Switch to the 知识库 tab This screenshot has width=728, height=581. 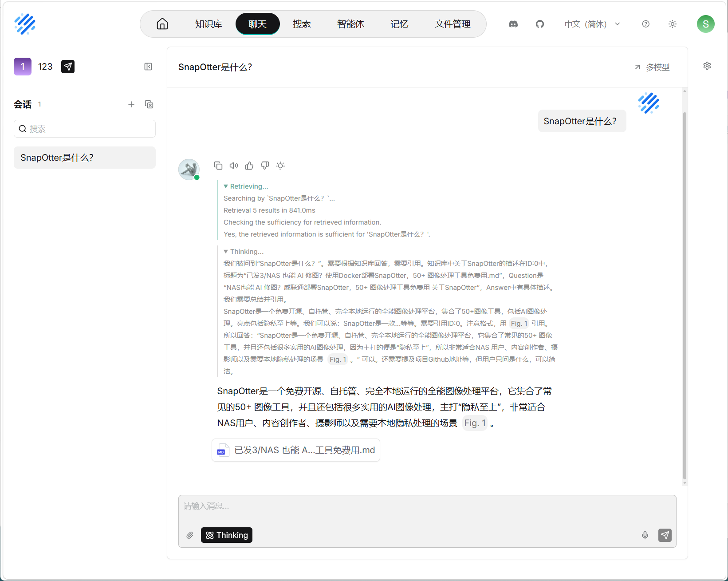pos(209,24)
